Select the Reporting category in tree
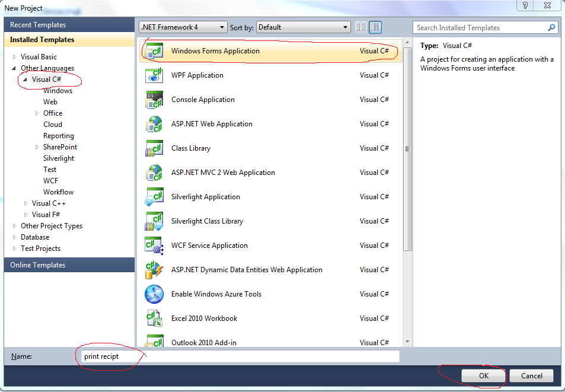 click(58, 136)
